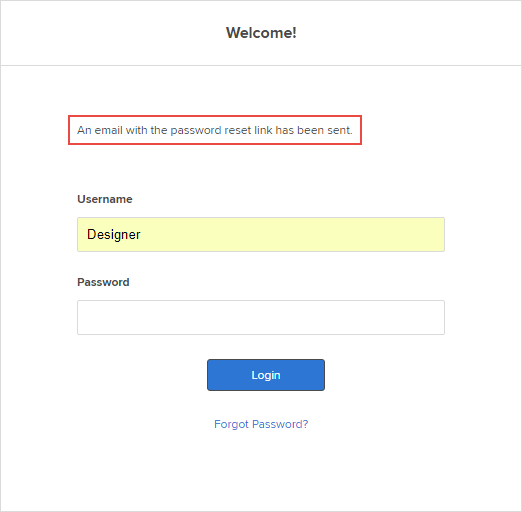
Task: Submit the form using the Login button
Action: pyautogui.click(x=266, y=375)
